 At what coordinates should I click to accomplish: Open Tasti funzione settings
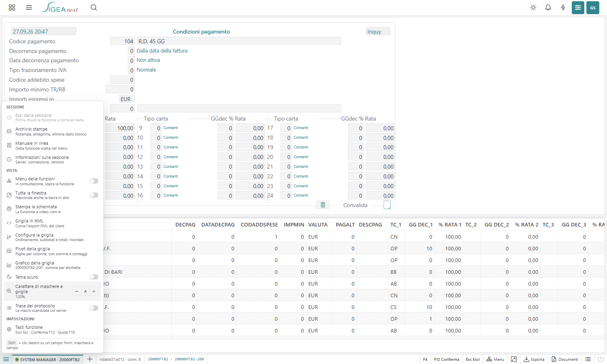click(53, 330)
